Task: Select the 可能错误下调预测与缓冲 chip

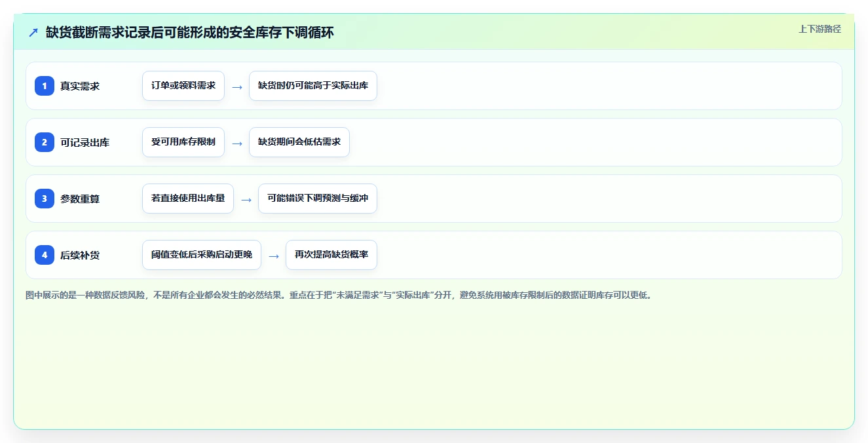Action: click(x=318, y=199)
